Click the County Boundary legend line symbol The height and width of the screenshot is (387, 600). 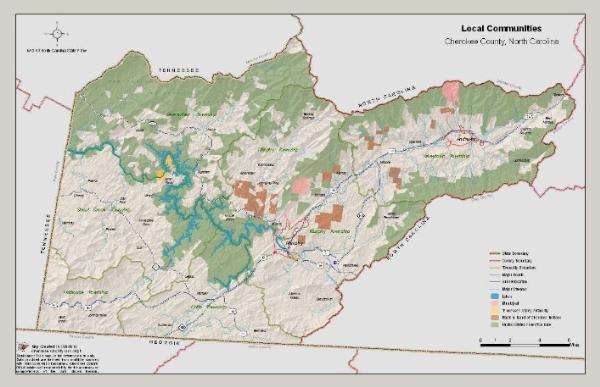tap(495, 261)
